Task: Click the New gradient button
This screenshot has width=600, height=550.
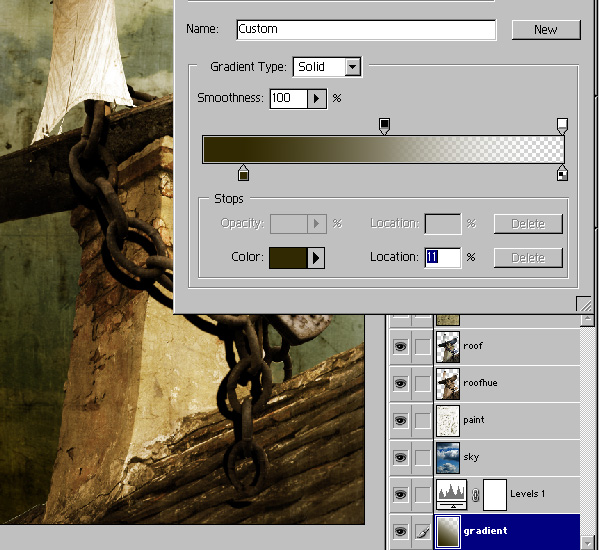Action: [546, 29]
